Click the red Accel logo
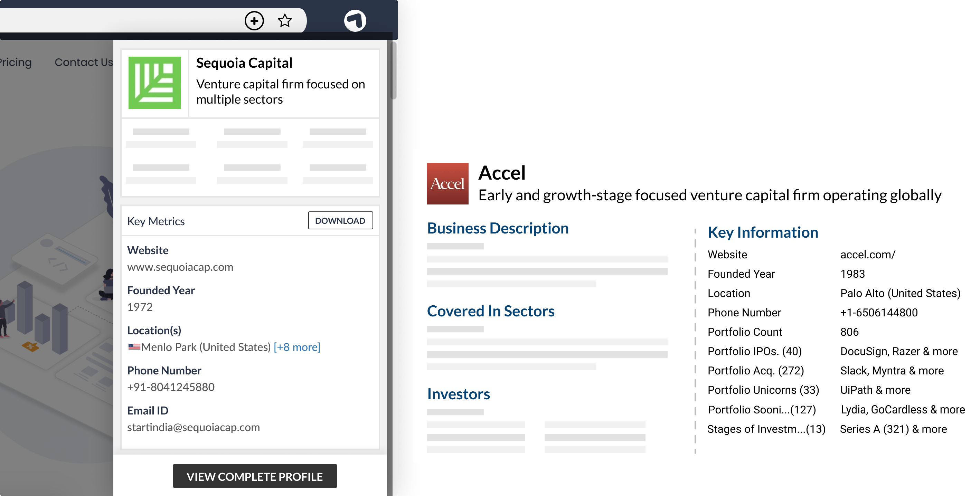The image size is (980, 496). coord(447,184)
